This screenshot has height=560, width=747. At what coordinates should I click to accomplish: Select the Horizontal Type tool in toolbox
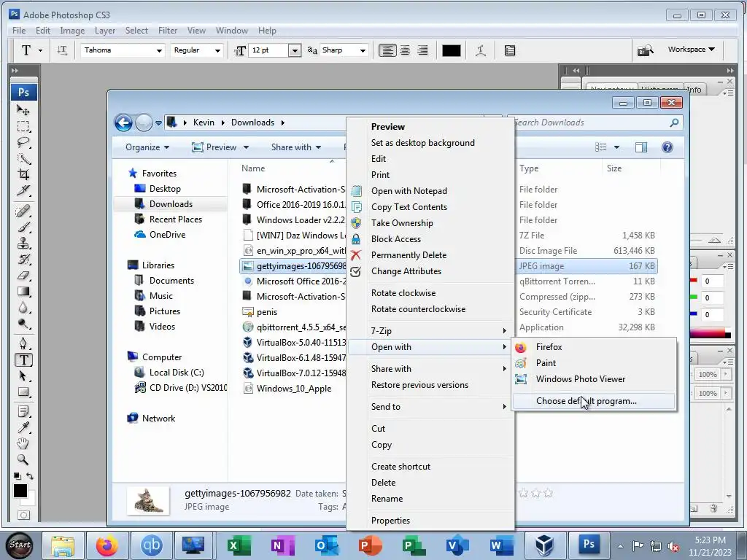[23, 360]
